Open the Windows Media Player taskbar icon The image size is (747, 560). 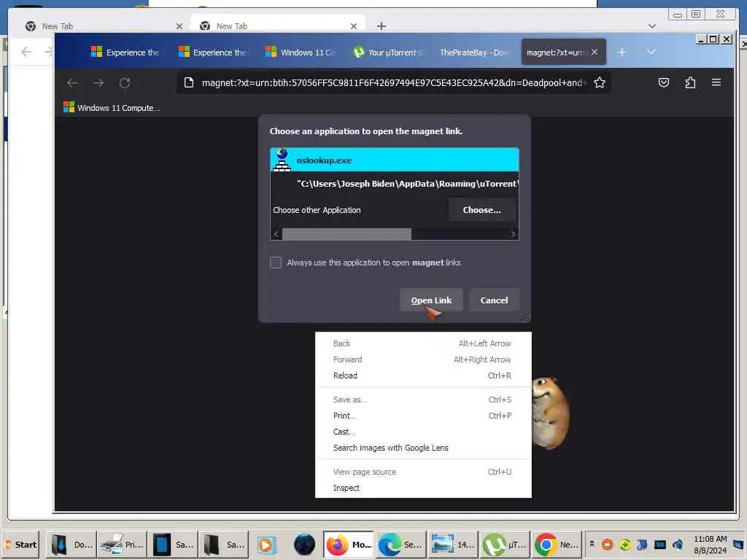[266, 544]
